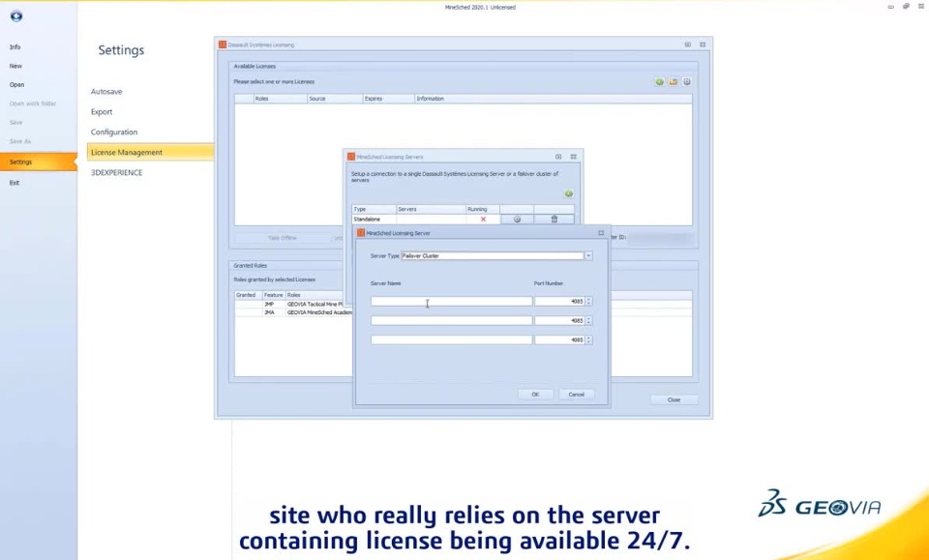
Task: Click the Source column header
Action: (x=335, y=99)
